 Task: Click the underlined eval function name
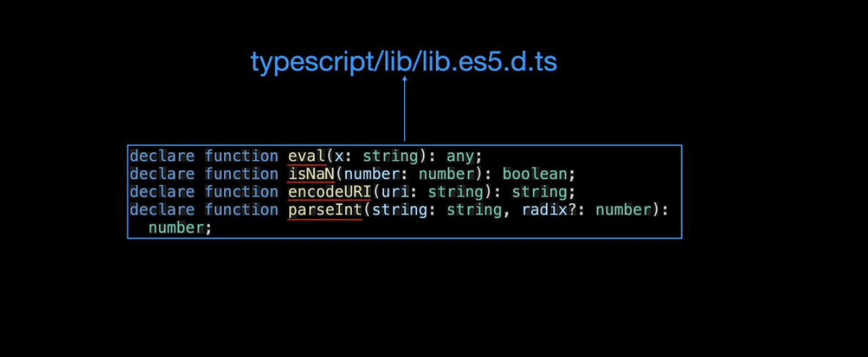(307, 157)
